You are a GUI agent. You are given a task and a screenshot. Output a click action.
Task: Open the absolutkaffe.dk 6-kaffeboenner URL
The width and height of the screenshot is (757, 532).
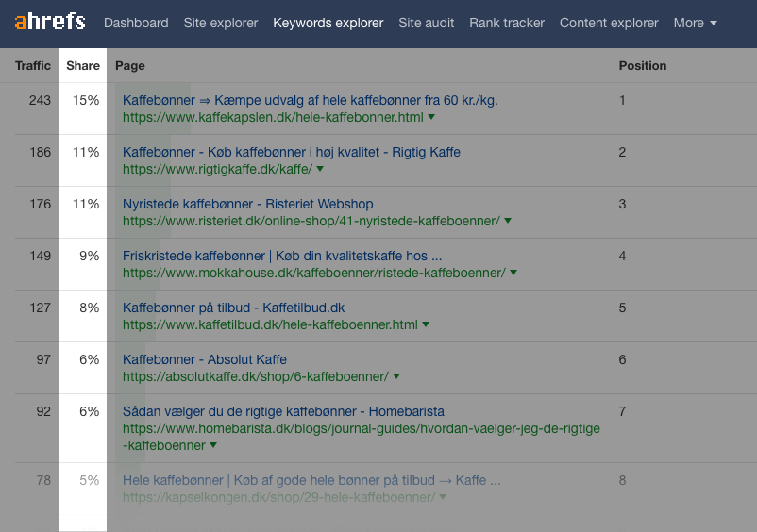point(256,376)
